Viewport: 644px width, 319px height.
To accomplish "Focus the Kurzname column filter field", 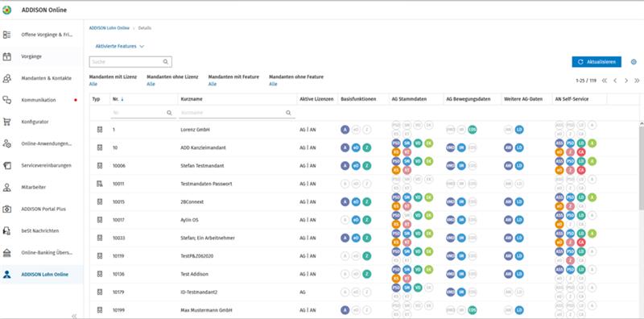I will point(237,113).
